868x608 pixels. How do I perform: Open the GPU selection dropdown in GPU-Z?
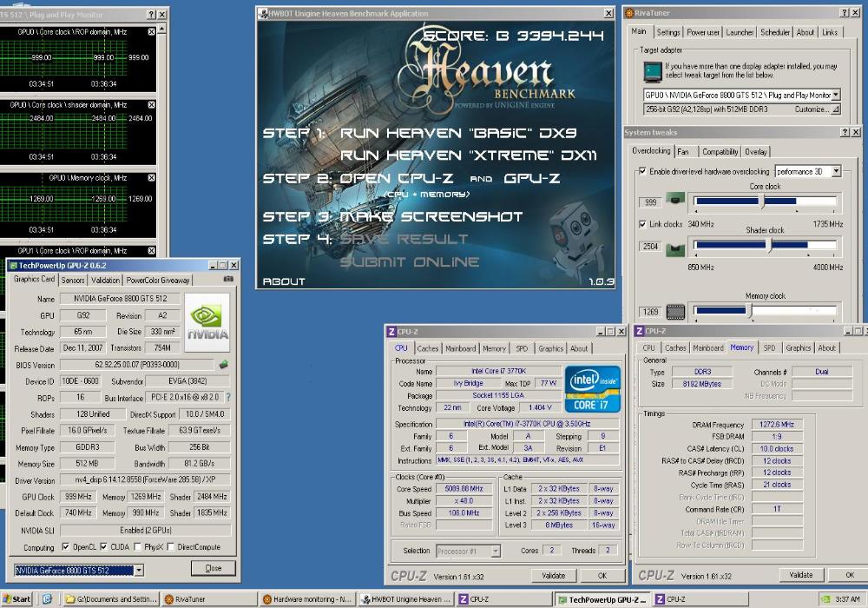point(139,570)
